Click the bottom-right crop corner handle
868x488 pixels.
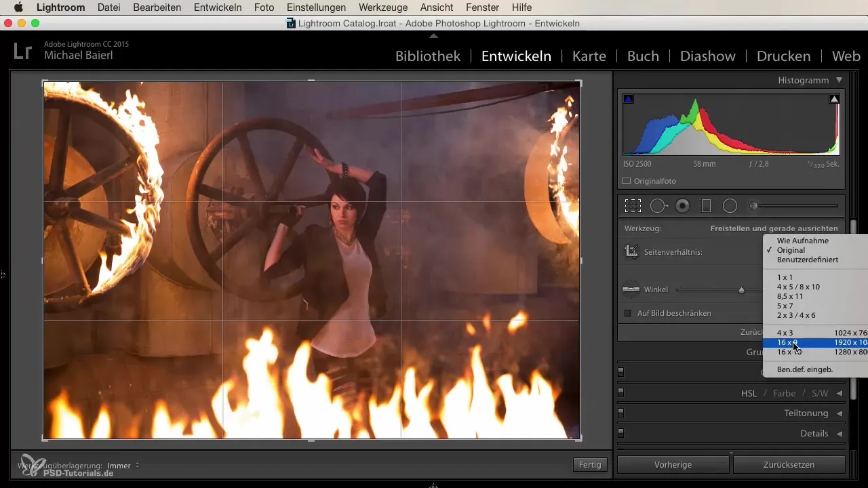579,439
